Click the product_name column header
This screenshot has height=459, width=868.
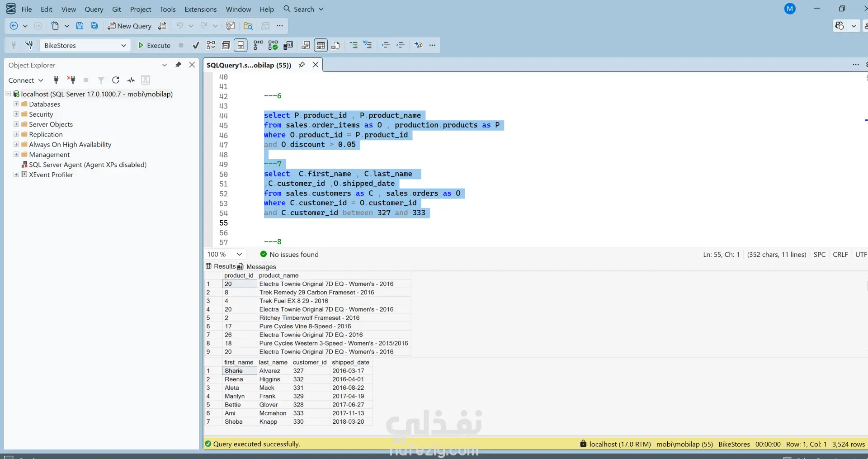click(334, 275)
